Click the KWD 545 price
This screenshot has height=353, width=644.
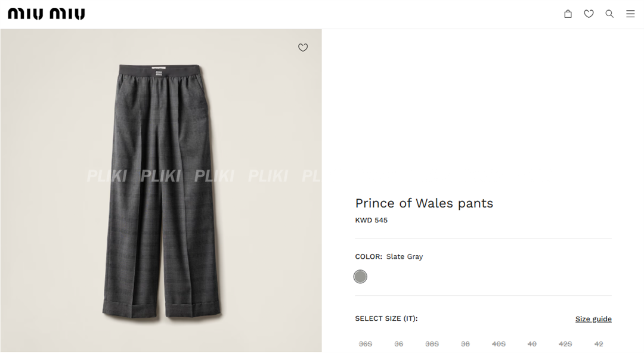[371, 221]
